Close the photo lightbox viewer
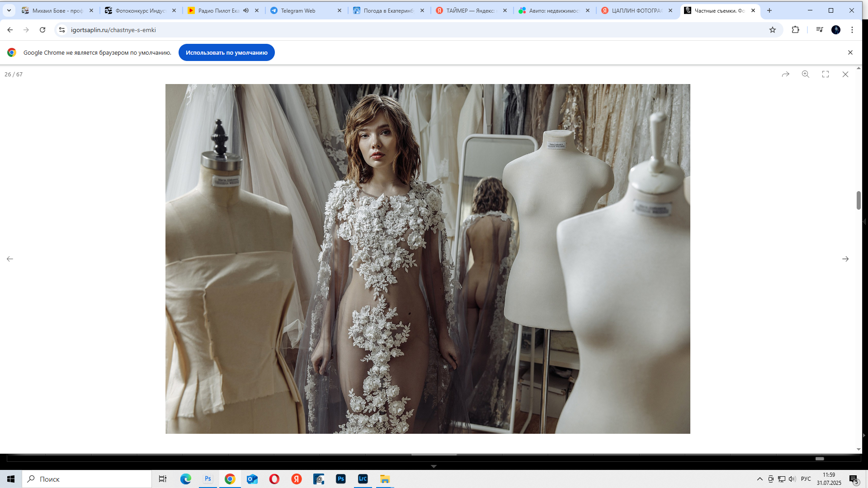Viewport: 868px width, 488px height. 845,74
